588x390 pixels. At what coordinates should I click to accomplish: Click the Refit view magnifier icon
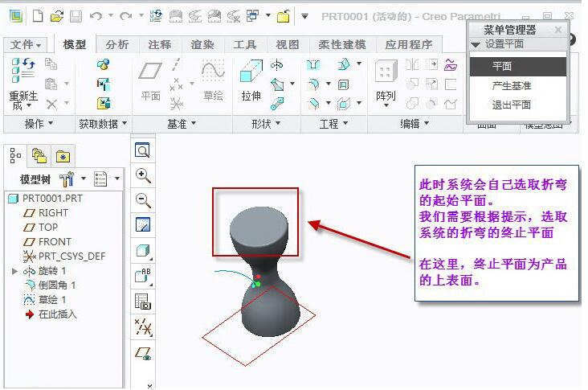(143, 150)
